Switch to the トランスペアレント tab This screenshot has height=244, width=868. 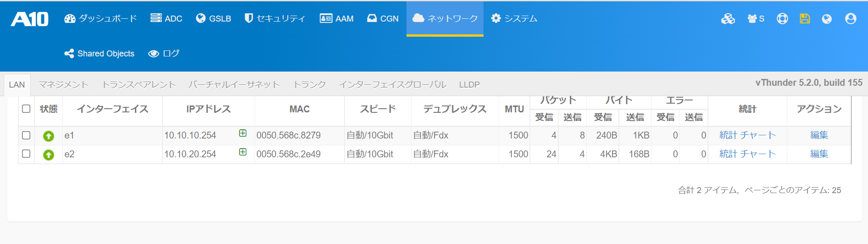coord(139,85)
